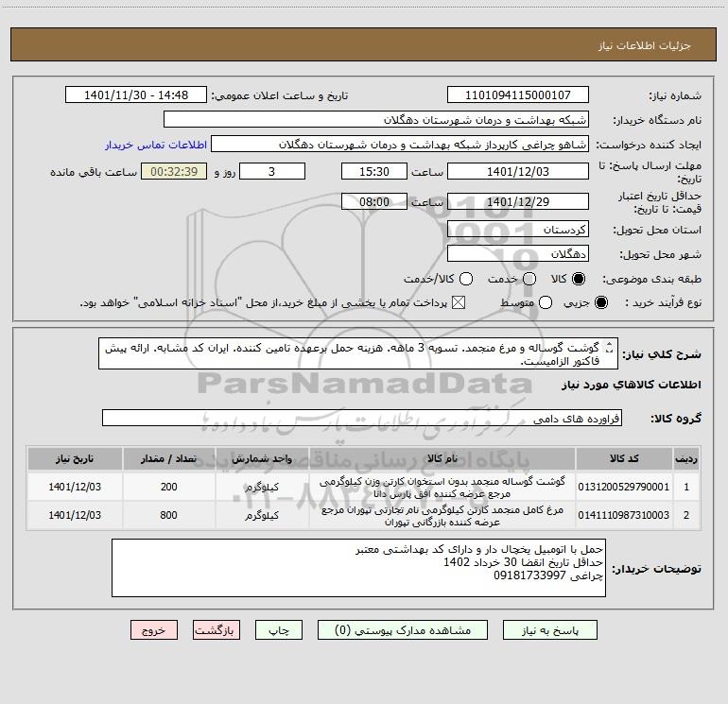Viewport: 728px width, 704px height.
Task: Click the validity time field 08:00
Action: [x=374, y=201]
